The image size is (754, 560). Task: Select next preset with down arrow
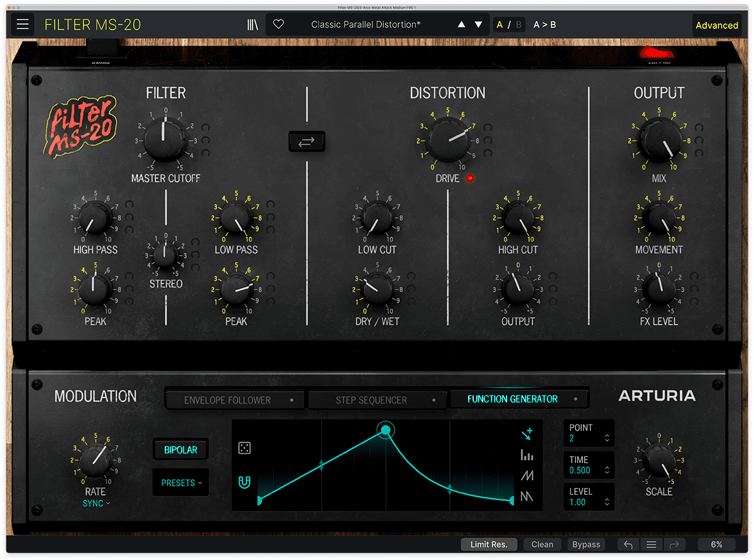coord(479,24)
